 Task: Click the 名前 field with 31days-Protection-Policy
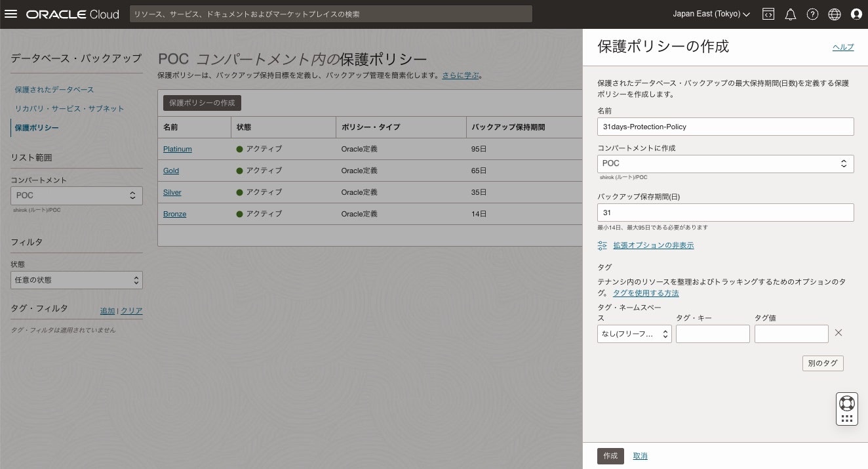click(x=726, y=127)
